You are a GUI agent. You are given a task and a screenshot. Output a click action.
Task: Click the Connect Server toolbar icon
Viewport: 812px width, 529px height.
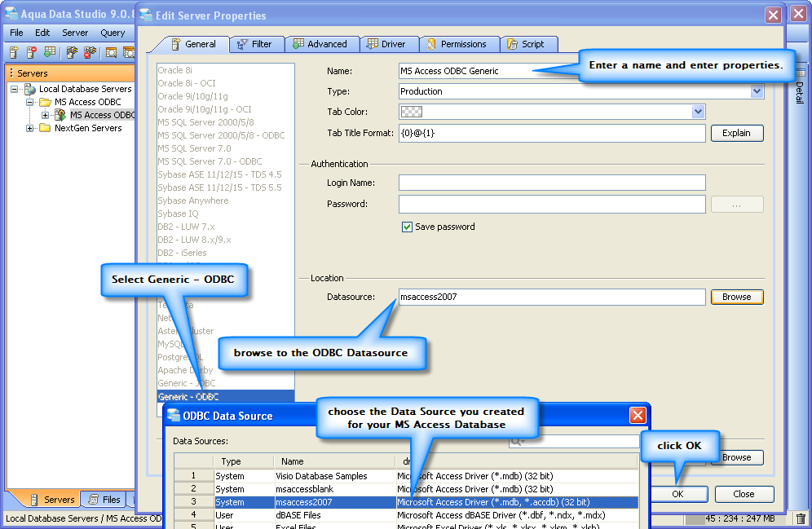click(72, 52)
